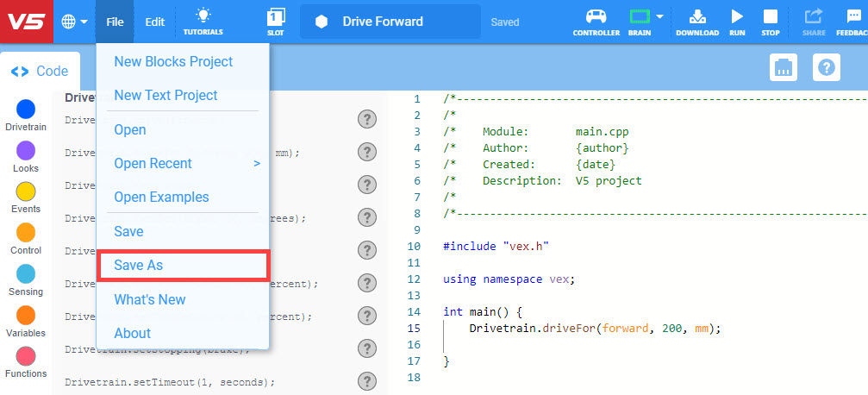Image resolution: width=868 pixels, height=395 pixels.
Task: Select the Sensing category circle
Action: tap(26, 274)
